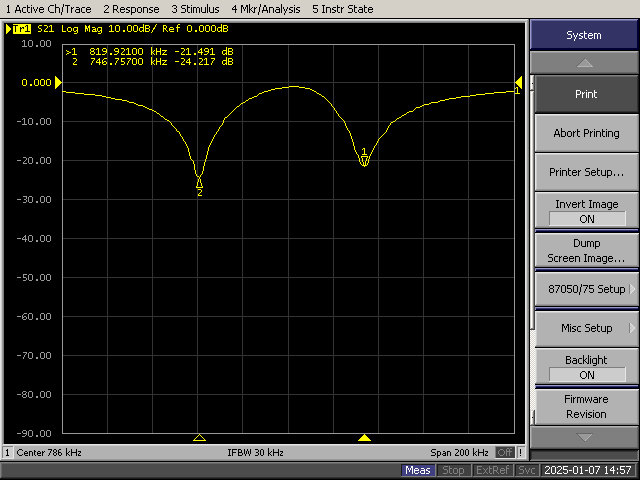Click the IFBW 30 kHz readout

(x=256, y=453)
